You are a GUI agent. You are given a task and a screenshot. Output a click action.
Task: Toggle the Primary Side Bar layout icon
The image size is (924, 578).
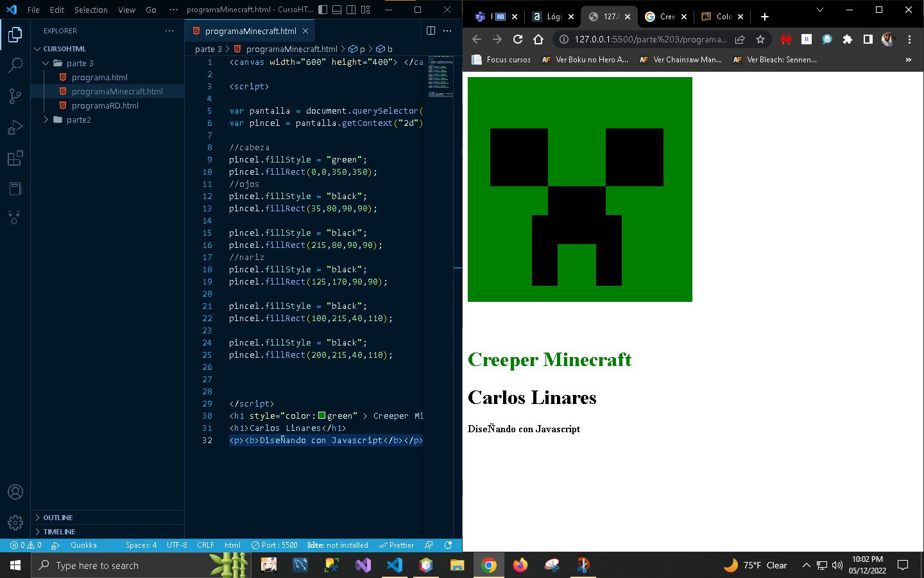tap(323, 10)
